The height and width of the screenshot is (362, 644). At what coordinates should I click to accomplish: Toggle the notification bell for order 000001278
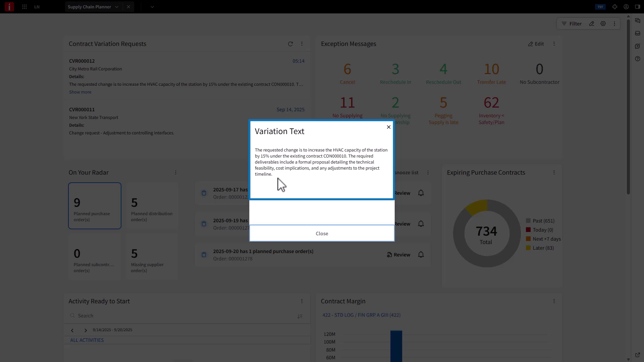[421, 255]
